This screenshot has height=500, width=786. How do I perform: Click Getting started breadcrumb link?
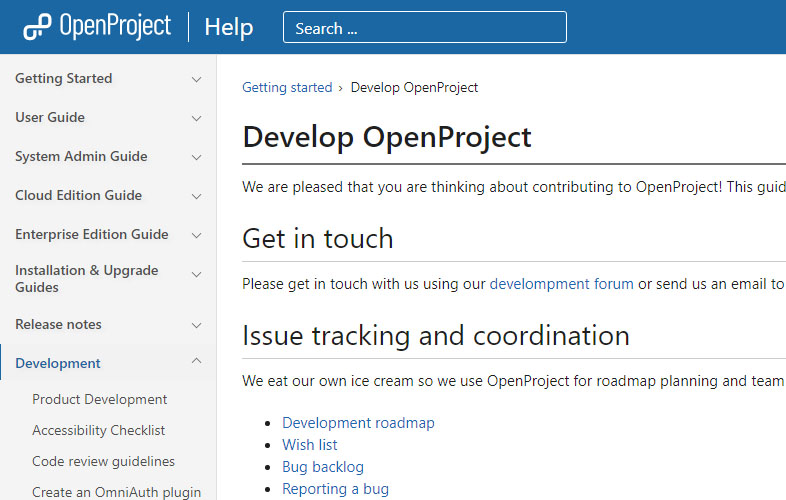(287, 87)
